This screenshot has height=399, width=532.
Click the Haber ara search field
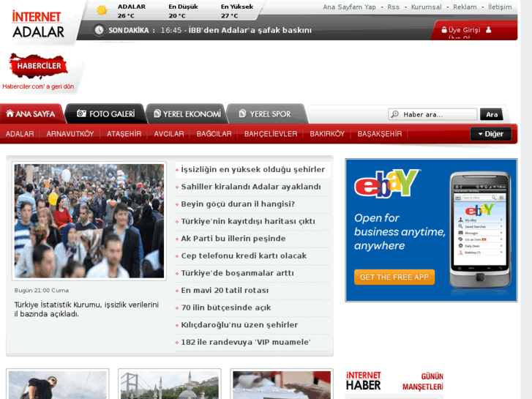tap(433, 114)
